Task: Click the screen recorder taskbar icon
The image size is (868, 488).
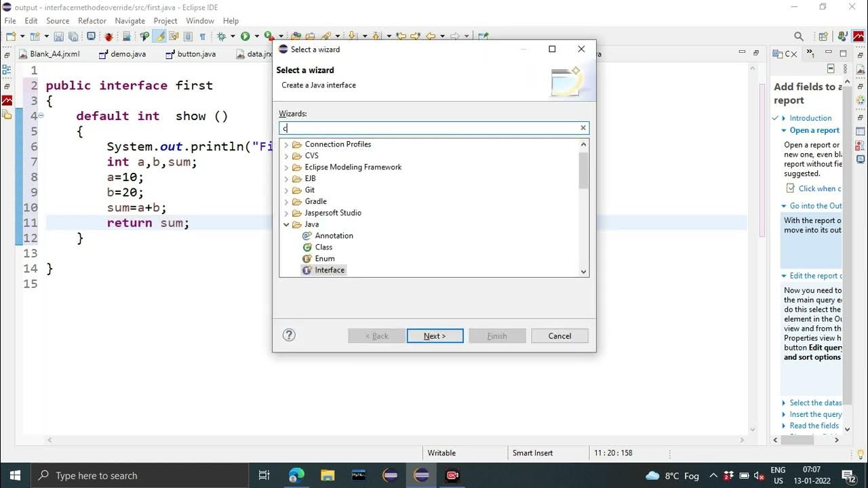Action: pos(452,475)
